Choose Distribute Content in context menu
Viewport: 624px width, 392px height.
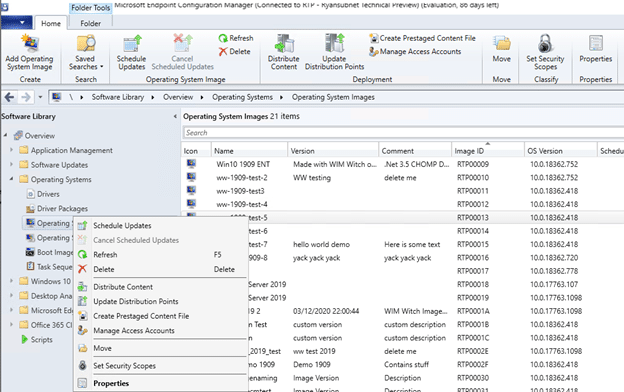click(161, 287)
